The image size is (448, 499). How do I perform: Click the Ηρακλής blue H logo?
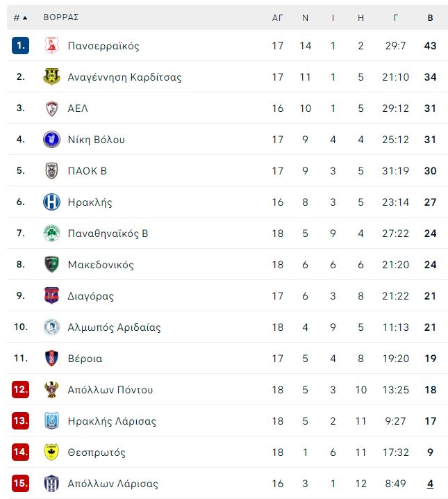[x=51, y=202]
